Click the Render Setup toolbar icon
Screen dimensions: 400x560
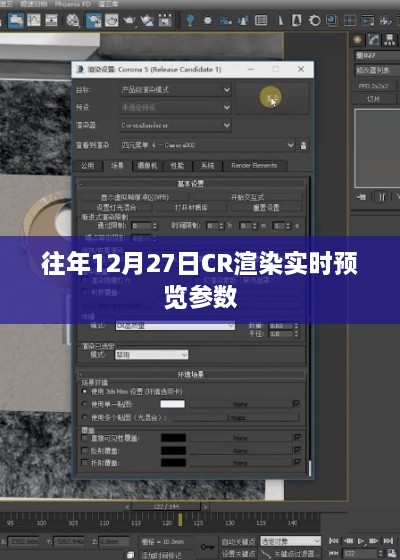(x=94, y=20)
